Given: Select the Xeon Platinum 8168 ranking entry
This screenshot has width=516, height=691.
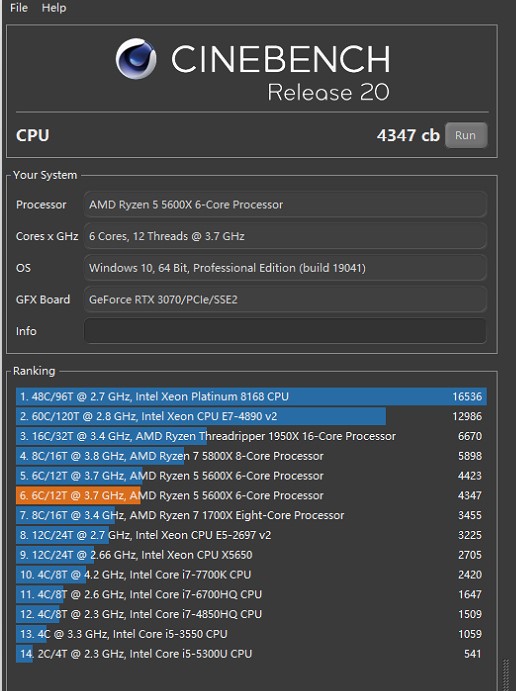Looking at the screenshot, I should 251,397.
